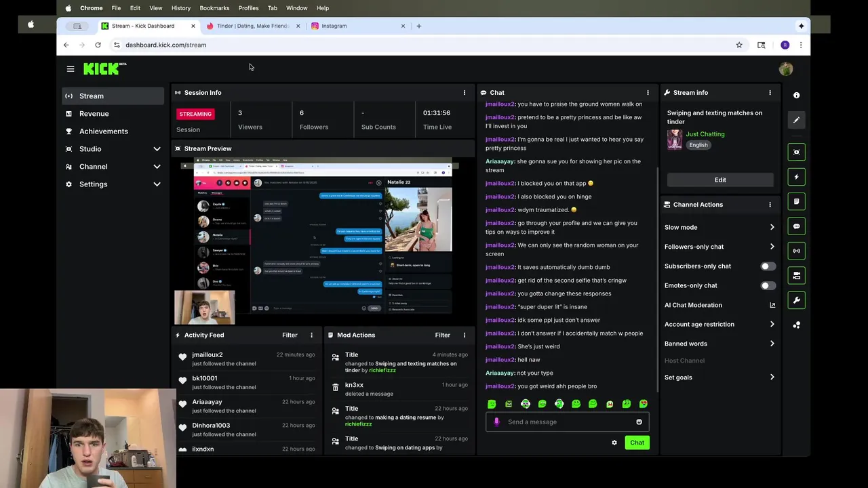Close the Instagram browser tab
This screenshot has width=868, height=488.
click(x=403, y=26)
